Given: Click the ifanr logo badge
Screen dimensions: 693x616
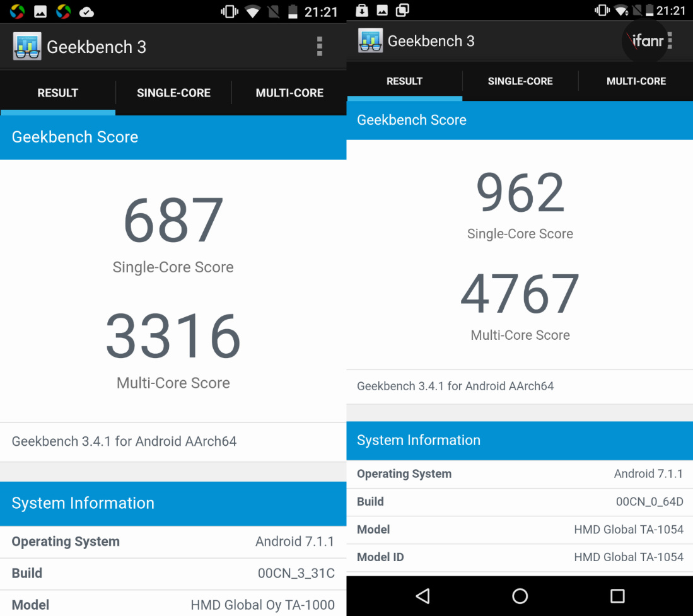Looking at the screenshot, I should 645,41.
